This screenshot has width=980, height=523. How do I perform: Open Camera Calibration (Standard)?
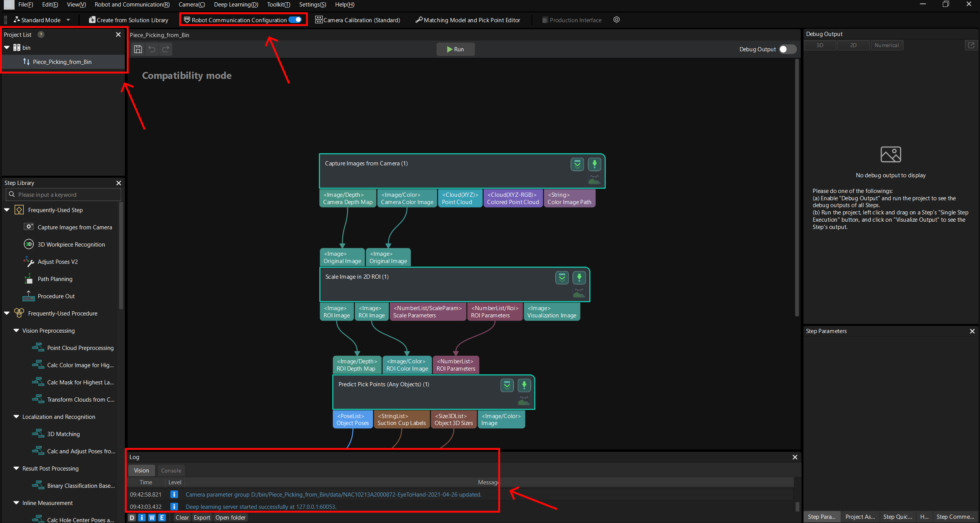tap(358, 20)
